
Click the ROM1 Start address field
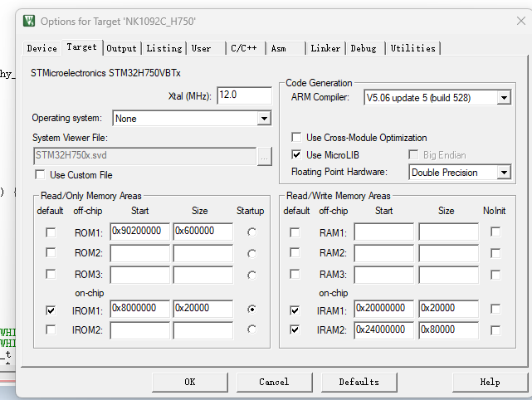[139, 232]
